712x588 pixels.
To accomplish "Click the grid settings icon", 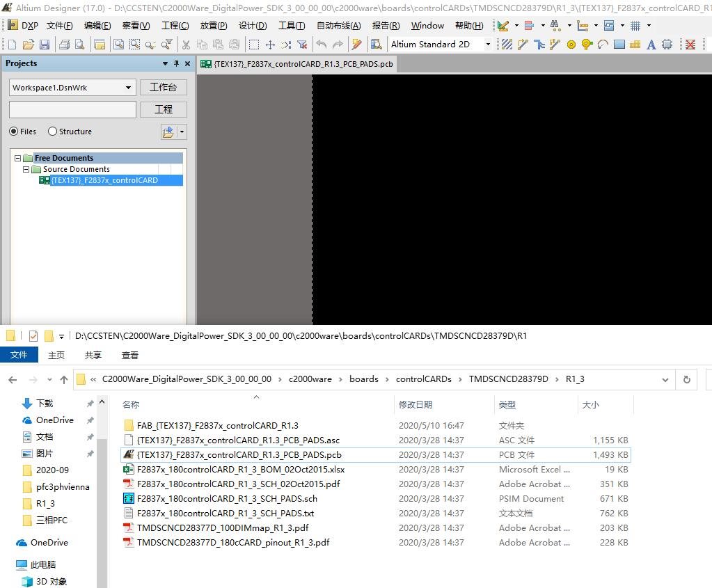I will click(x=635, y=26).
